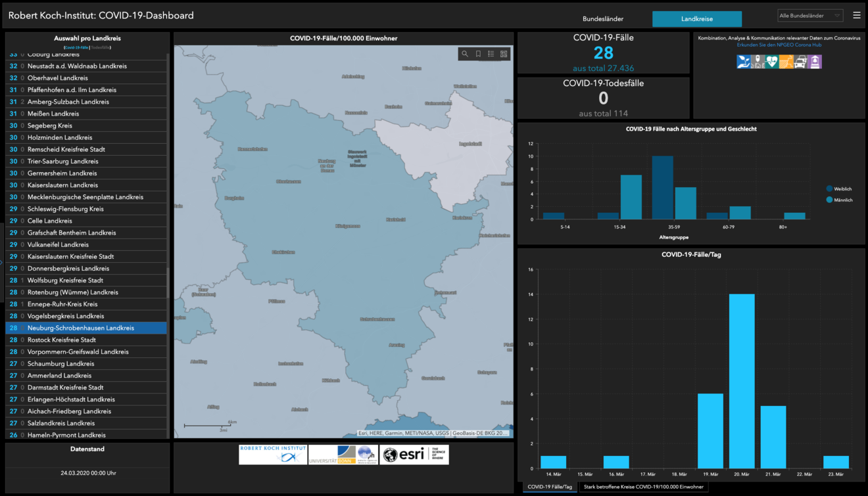868x496 pixels.
Task: Select Rostock Kreisfreie Stadt in list
Action: click(86, 340)
